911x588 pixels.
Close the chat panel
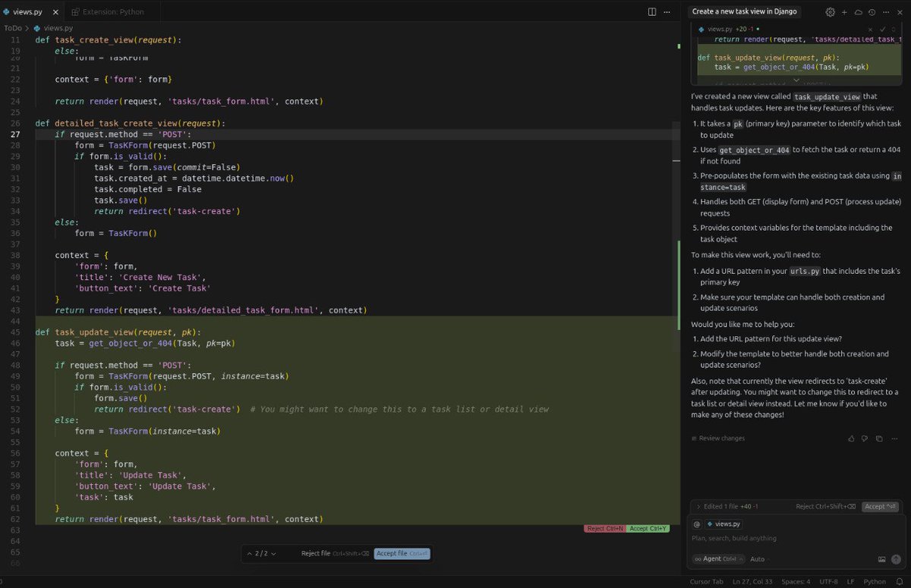[x=898, y=12]
